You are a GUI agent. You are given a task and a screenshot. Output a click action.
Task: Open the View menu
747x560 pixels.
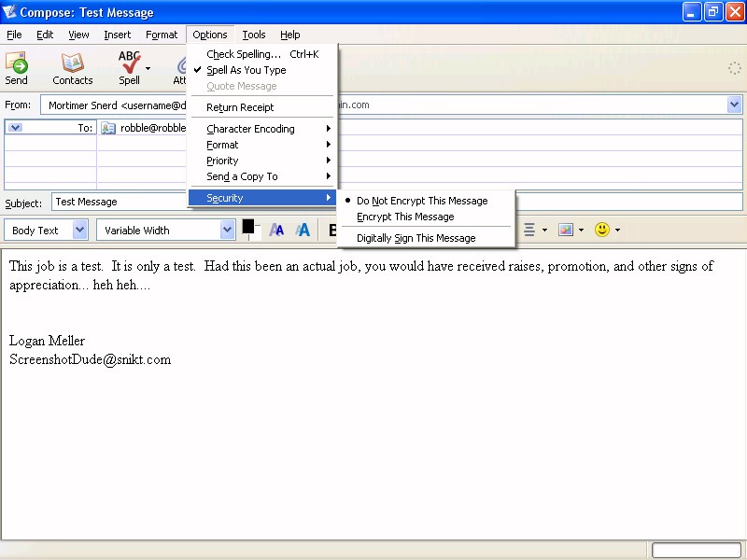(x=78, y=35)
